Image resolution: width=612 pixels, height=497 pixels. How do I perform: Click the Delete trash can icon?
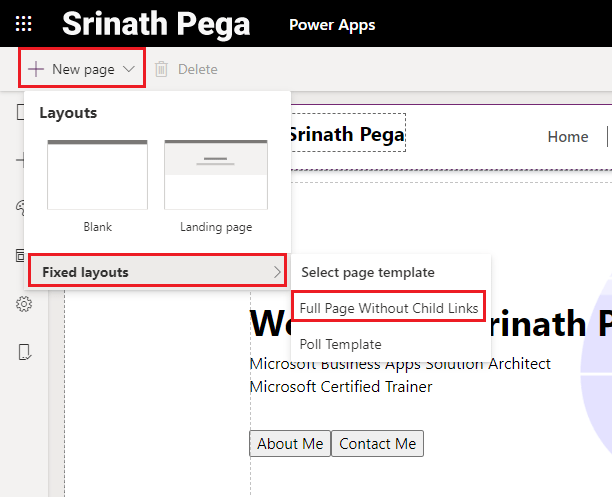click(161, 69)
